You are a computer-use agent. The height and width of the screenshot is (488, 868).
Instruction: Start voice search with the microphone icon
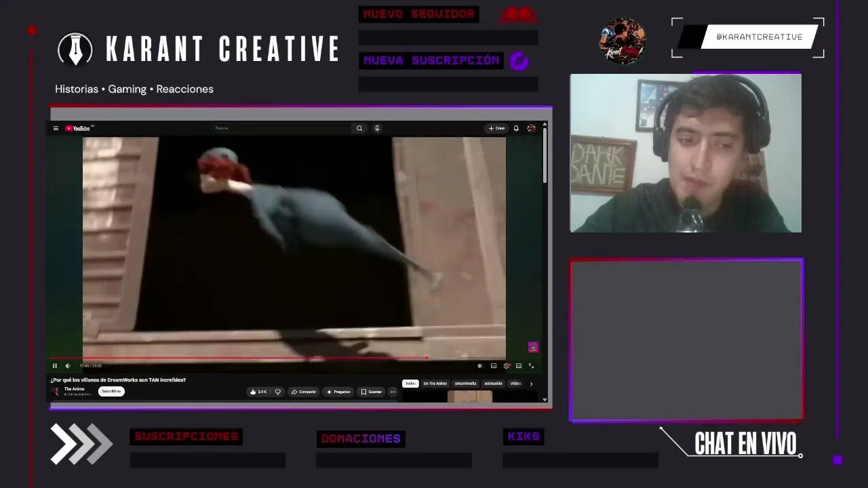click(x=377, y=128)
